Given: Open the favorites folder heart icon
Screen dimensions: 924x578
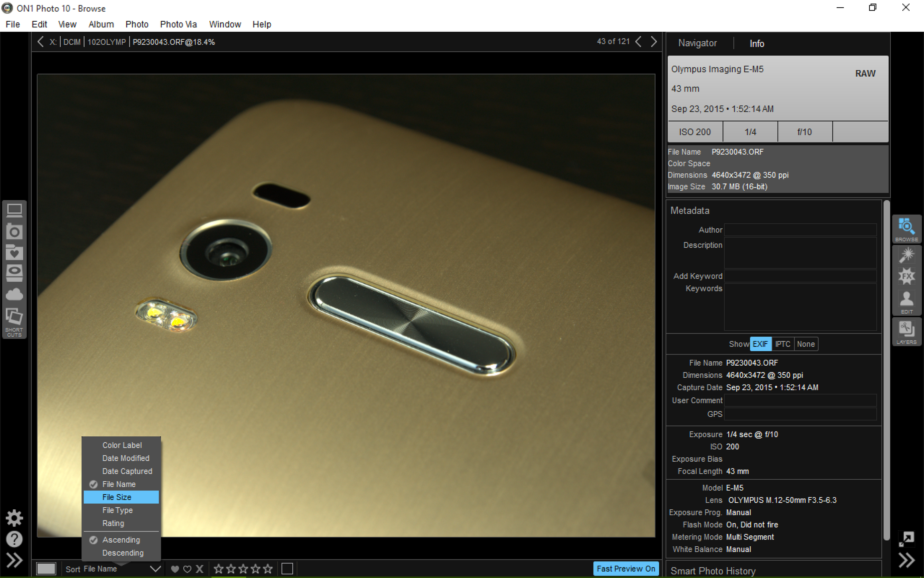Looking at the screenshot, I should coord(14,252).
